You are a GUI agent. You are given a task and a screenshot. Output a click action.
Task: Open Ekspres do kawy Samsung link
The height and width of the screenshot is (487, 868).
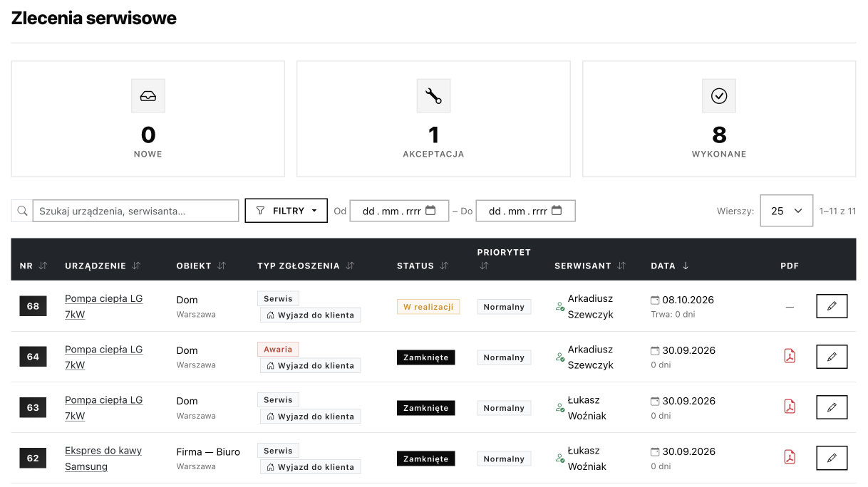103,458
